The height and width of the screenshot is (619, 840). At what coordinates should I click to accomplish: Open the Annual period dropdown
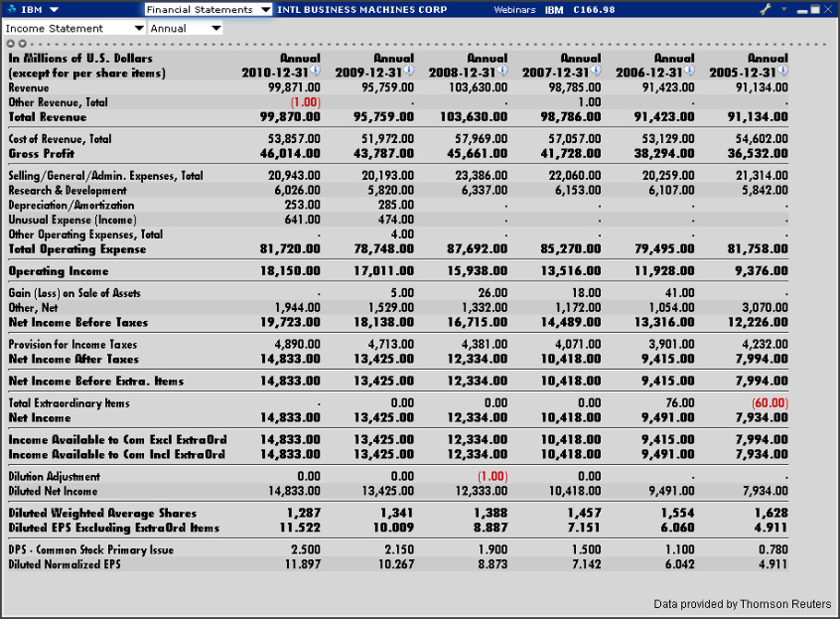click(x=186, y=29)
